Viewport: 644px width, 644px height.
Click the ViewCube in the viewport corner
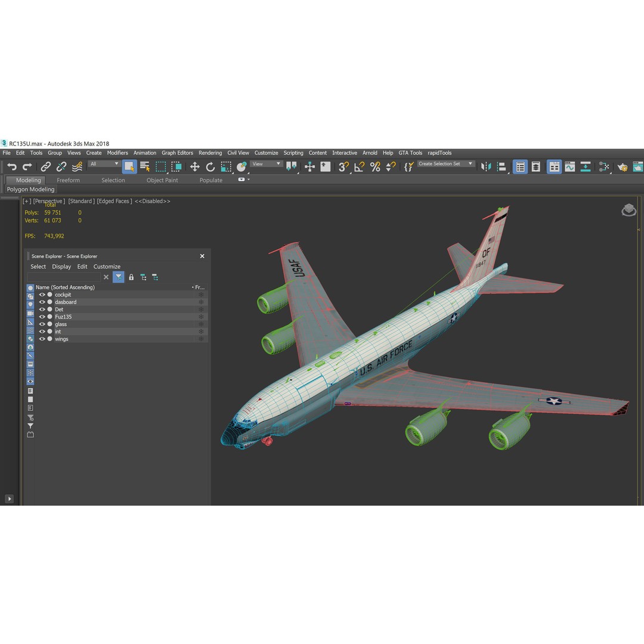(x=629, y=210)
